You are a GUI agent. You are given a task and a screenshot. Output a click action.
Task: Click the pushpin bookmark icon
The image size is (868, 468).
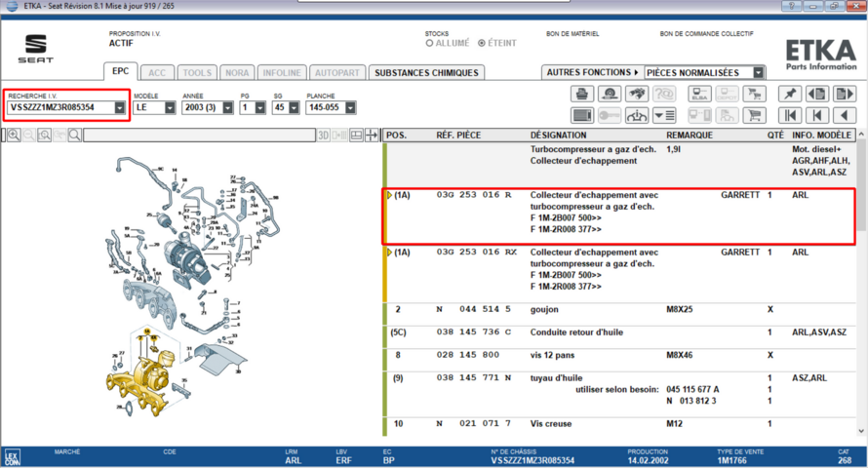tap(790, 94)
